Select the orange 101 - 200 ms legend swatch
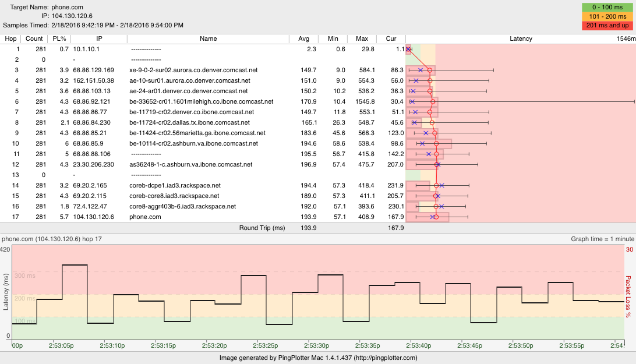636x364 pixels. coord(607,17)
